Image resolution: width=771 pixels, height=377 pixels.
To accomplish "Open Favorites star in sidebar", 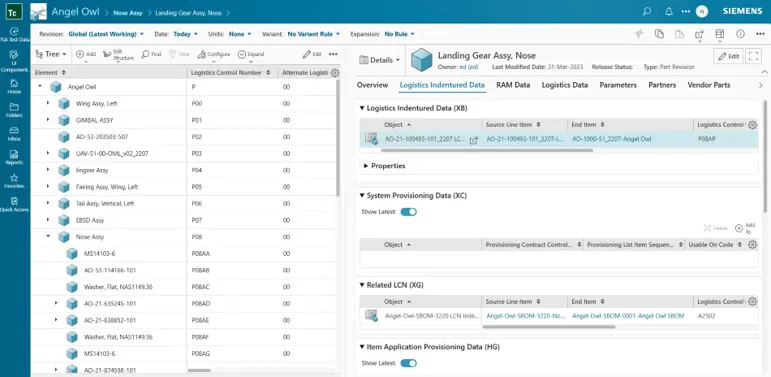I will click(14, 181).
